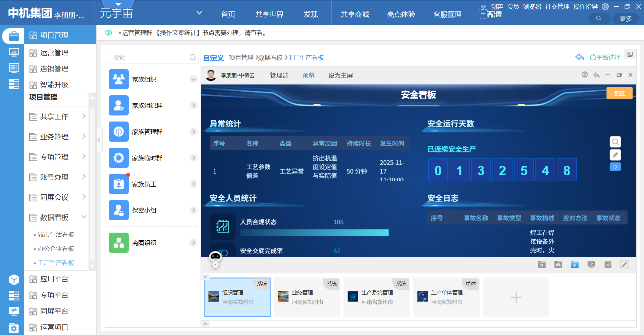The width and height of the screenshot is (644, 335).
Task: Open the 共享商城 menu
Action: (355, 14)
